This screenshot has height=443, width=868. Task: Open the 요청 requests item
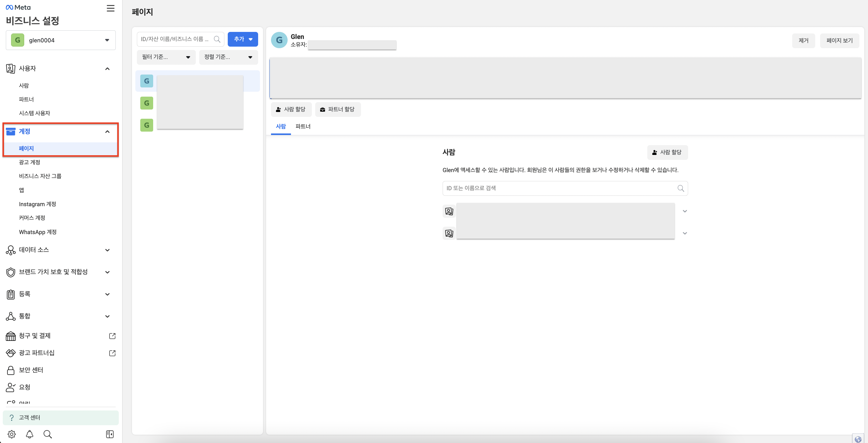tap(24, 387)
